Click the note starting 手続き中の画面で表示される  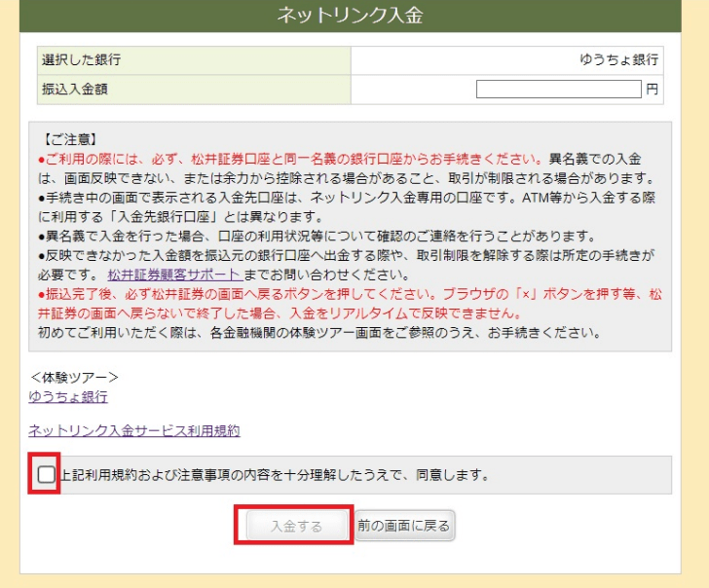coord(347,207)
